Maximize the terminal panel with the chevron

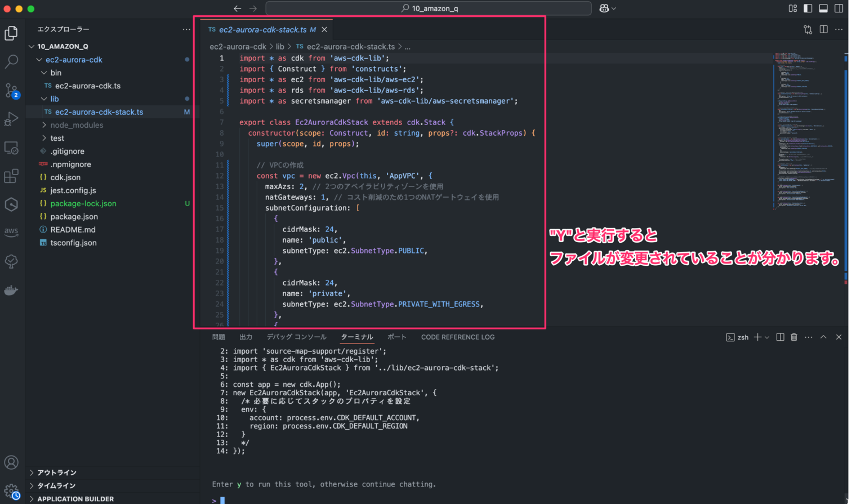(x=823, y=337)
